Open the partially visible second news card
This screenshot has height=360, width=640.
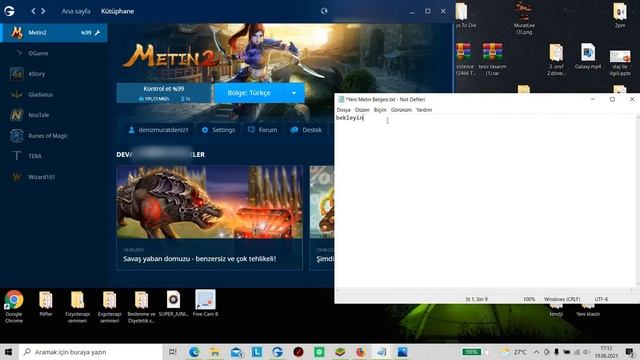coord(322,218)
